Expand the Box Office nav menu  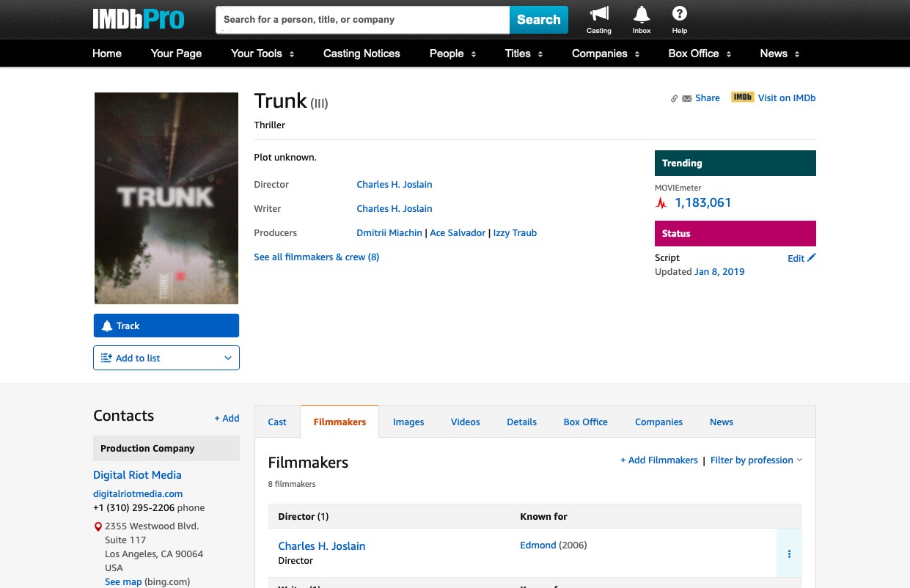700,54
